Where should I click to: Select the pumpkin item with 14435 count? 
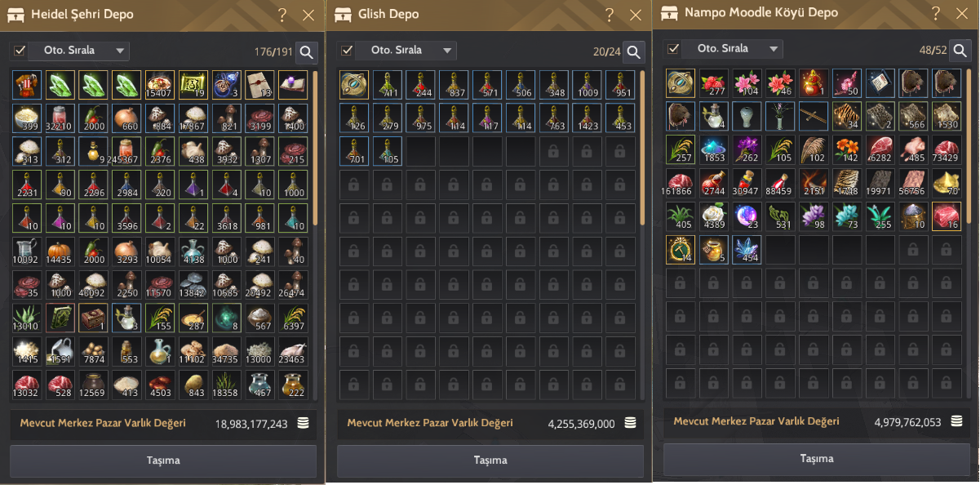click(x=60, y=251)
